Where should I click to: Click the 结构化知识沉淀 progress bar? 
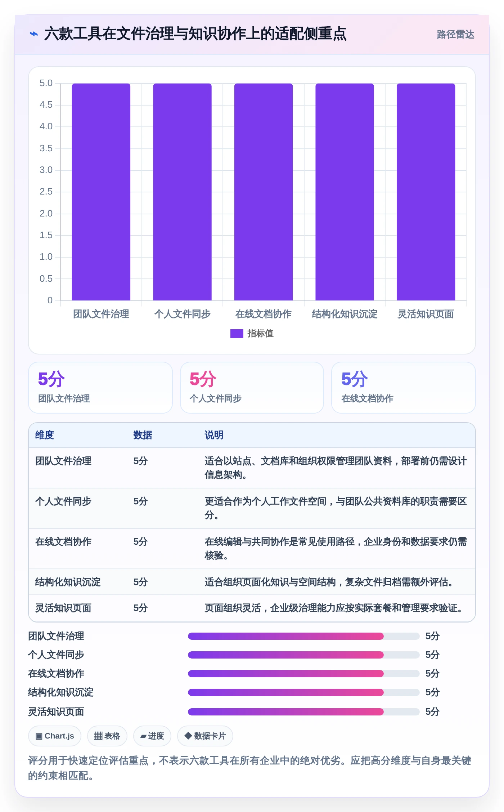pyautogui.click(x=304, y=692)
